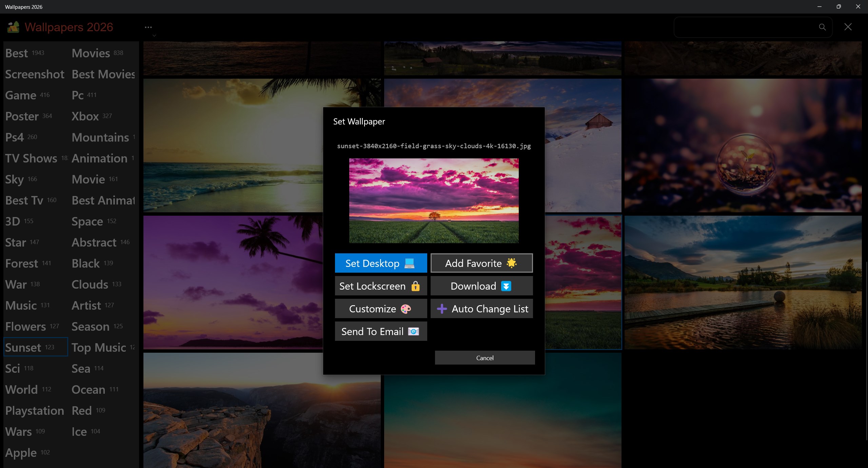Viewport: 868px width, 468px height.
Task: Cancel the Set Wallpaper dialog
Action: (485, 358)
